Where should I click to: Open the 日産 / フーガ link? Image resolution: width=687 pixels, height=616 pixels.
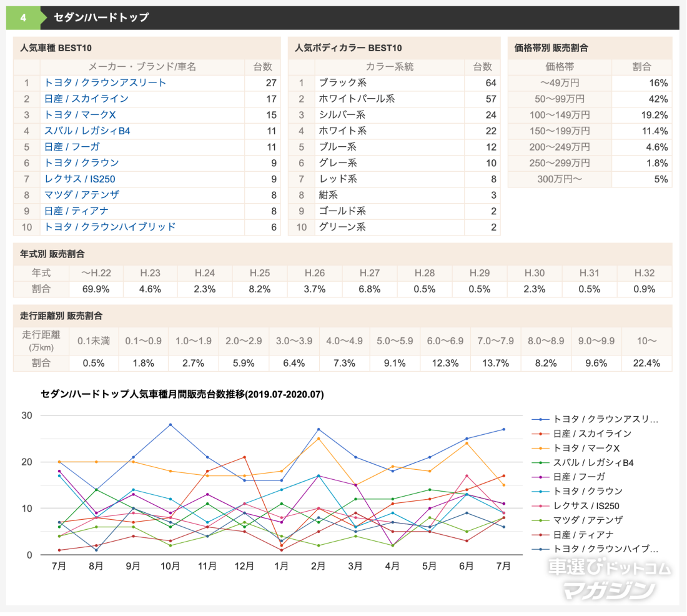[x=72, y=147]
